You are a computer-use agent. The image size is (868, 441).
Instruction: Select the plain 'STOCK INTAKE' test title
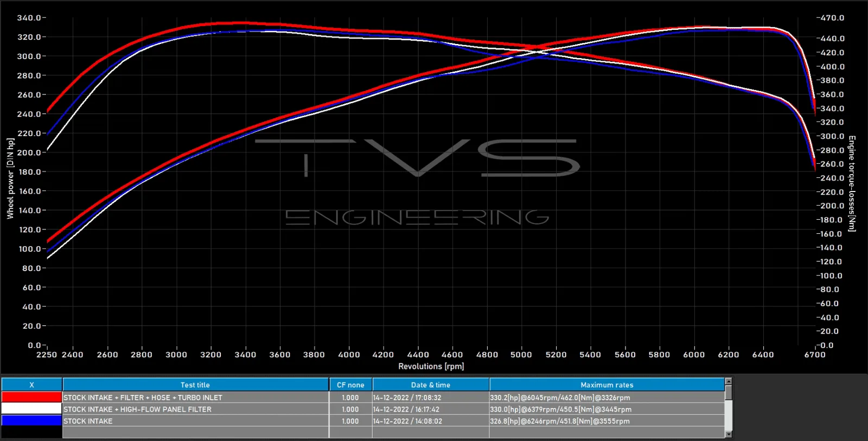(88, 421)
